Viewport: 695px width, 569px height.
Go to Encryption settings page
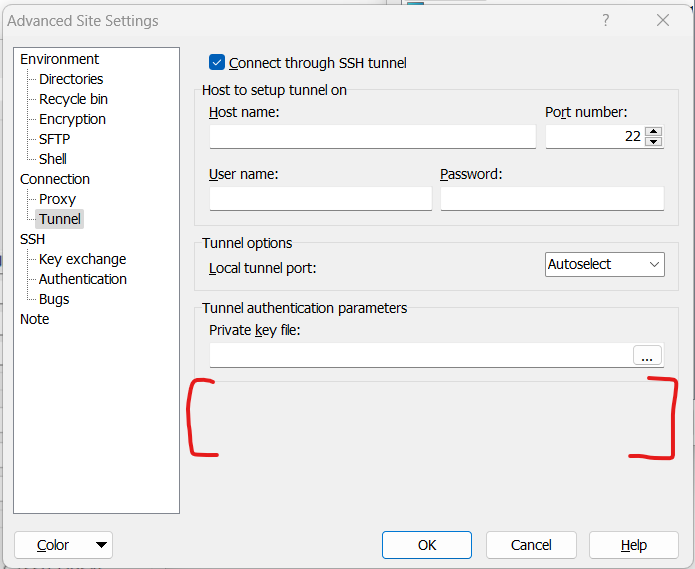coord(72,119)
